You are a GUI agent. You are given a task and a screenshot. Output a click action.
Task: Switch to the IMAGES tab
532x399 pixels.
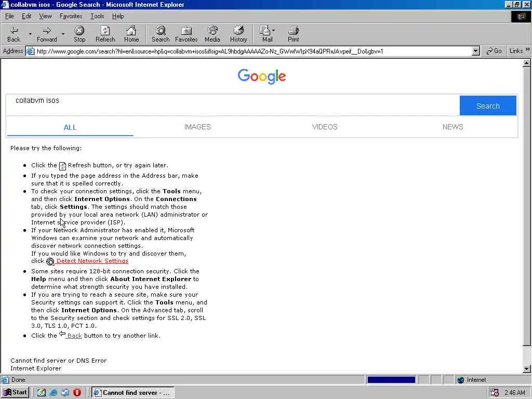click(197, 127)
